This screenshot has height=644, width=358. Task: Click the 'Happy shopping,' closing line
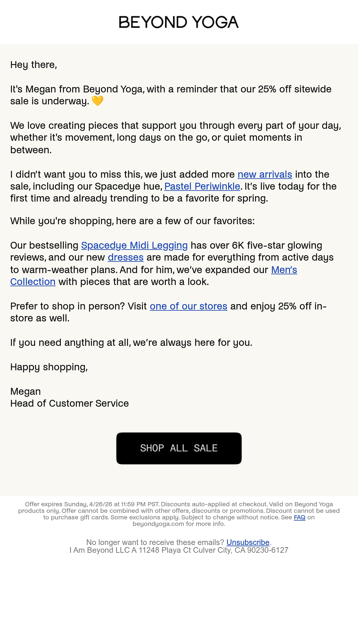pos(49,367)
